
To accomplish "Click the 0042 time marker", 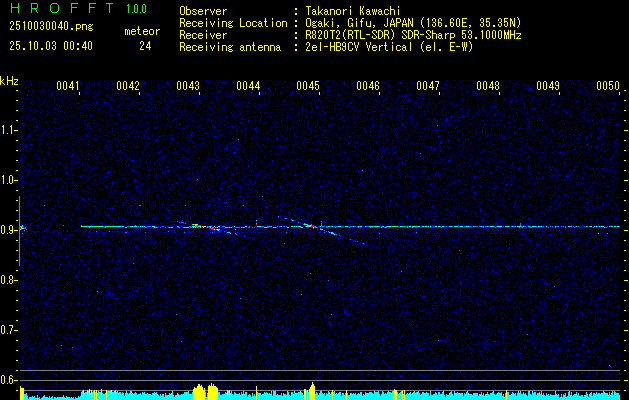I will click(128, 86).
